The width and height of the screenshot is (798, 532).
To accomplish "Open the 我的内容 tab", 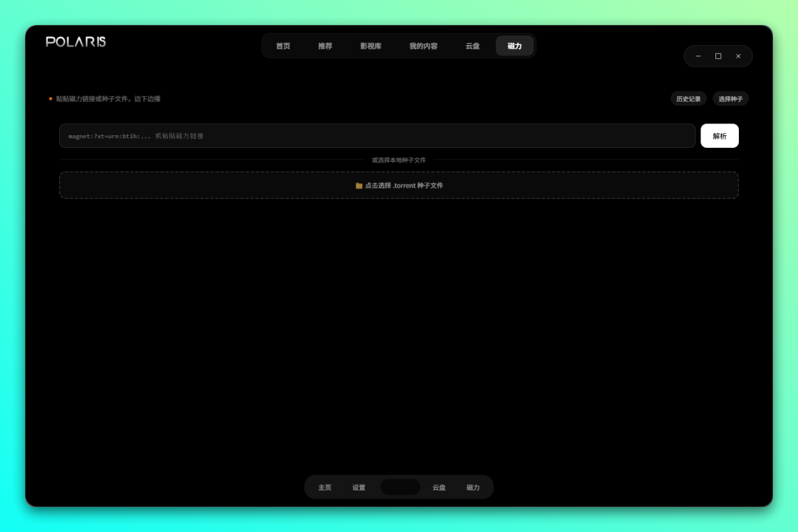I will [x=423, y=46].
